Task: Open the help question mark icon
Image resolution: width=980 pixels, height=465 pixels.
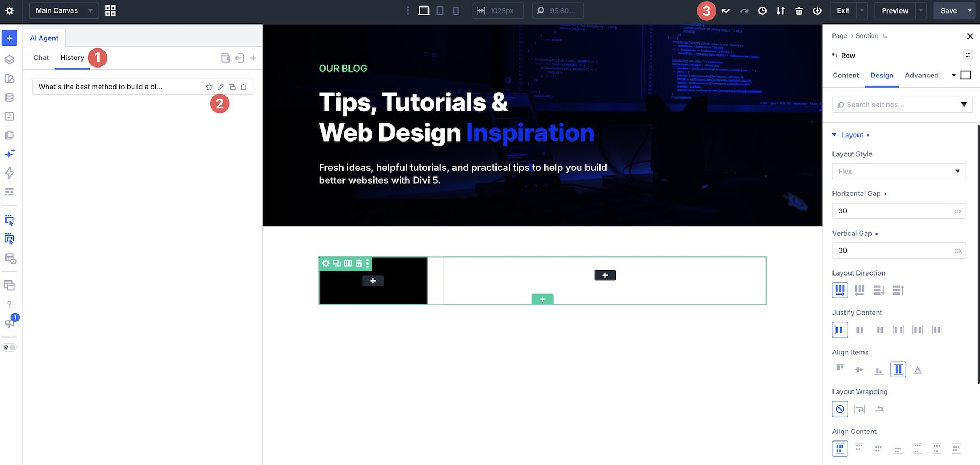Action: tap(9, 304)
